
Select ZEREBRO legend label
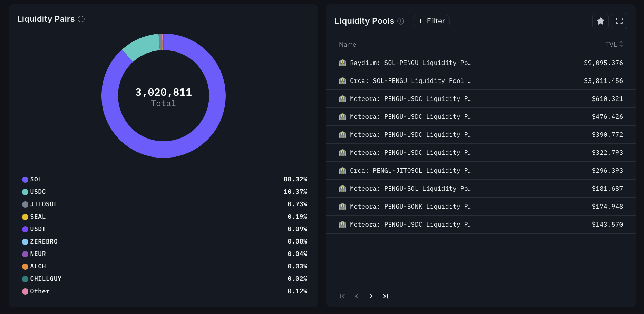tap(44, 241)
